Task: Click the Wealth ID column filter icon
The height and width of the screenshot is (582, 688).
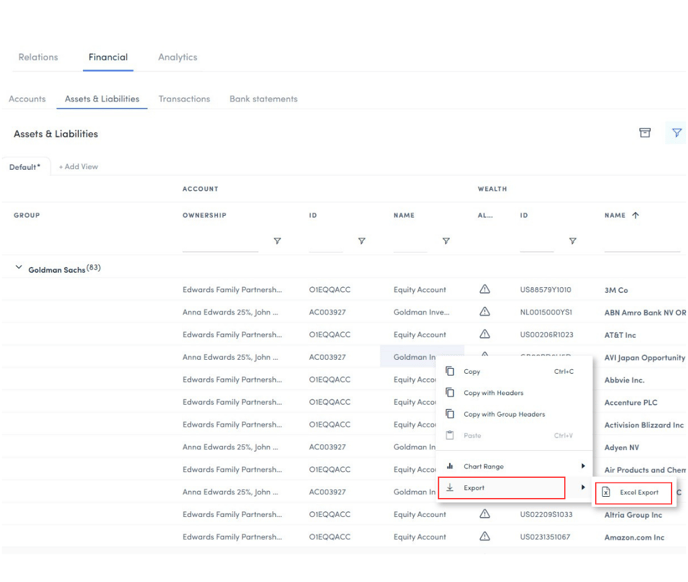Action: pyautogui.click(x=572, y=241)
